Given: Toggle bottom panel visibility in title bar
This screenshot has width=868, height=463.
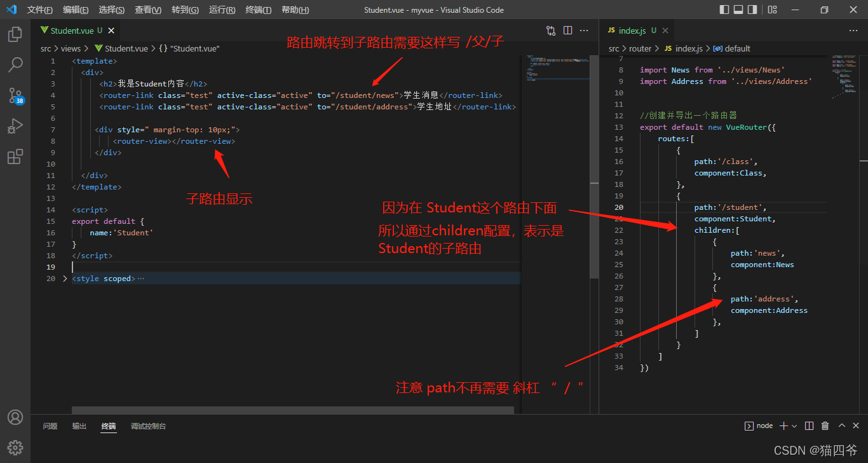Looking at the screenshot, I should pyautogui.click(x=738, y=10).
